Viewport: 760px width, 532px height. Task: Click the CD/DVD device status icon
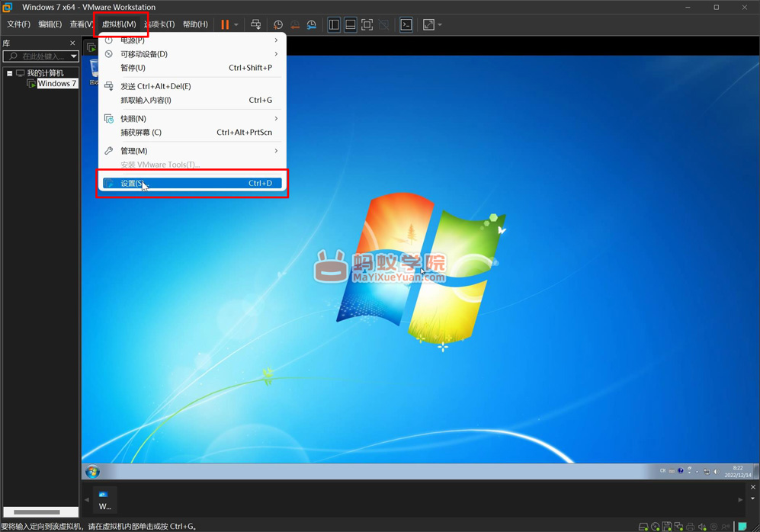[656, 526]
